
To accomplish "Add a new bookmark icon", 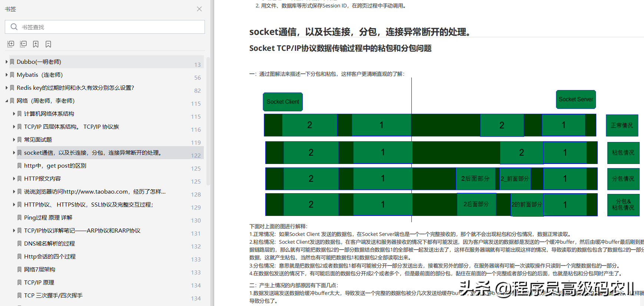I will [36, 44].
